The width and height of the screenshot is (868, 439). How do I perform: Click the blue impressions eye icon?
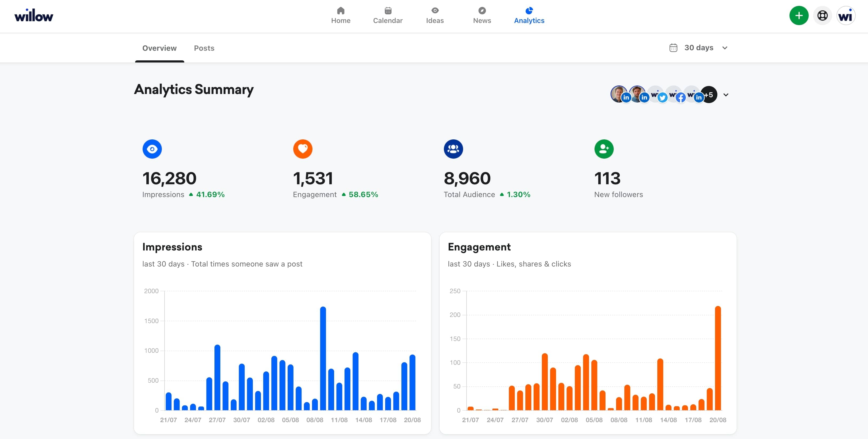tap(152, 149)
